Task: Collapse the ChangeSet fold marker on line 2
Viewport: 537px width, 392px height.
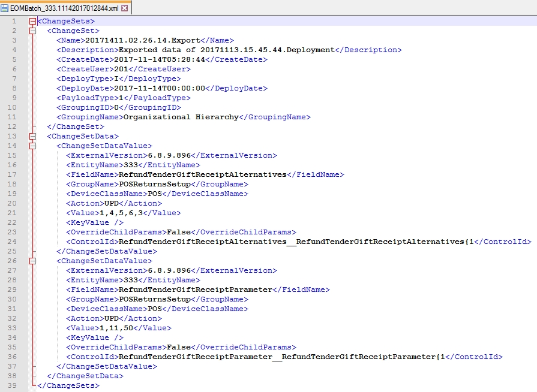Action: [32, 31]
